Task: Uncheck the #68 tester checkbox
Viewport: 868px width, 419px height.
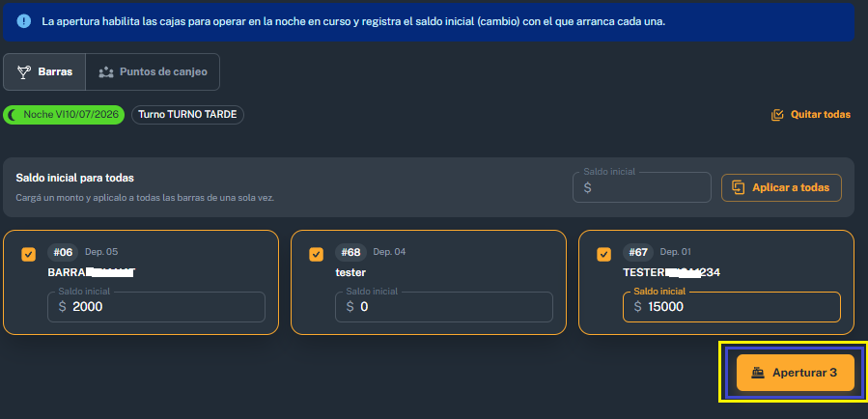Action: [x=316, y=255]
